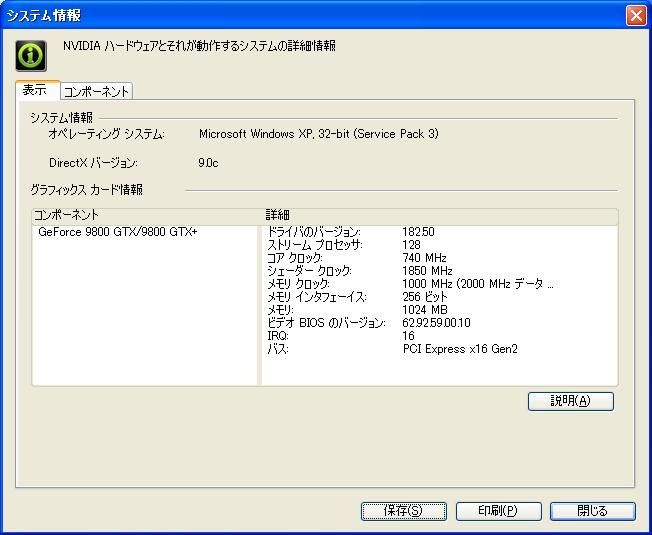Viewport: 652px width, 535px height.
Task: Select the 表示 tab
Action: click(x=37, y=90)
